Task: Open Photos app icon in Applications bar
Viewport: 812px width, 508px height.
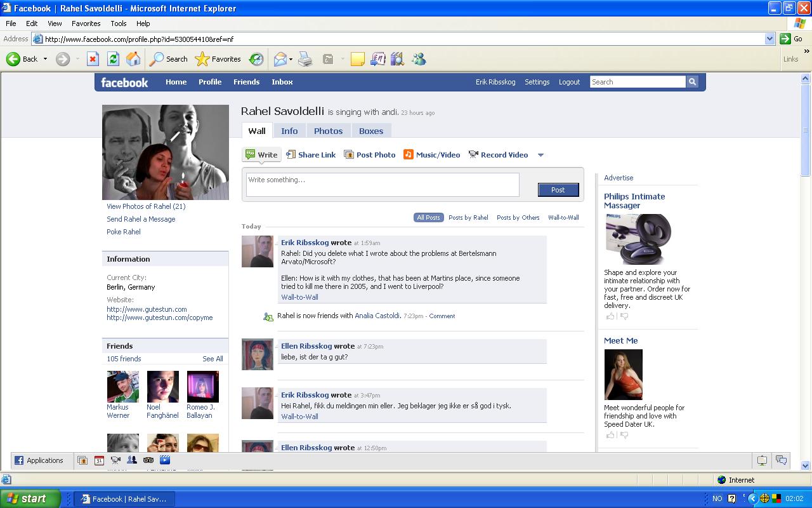Action: coord(82,460)
